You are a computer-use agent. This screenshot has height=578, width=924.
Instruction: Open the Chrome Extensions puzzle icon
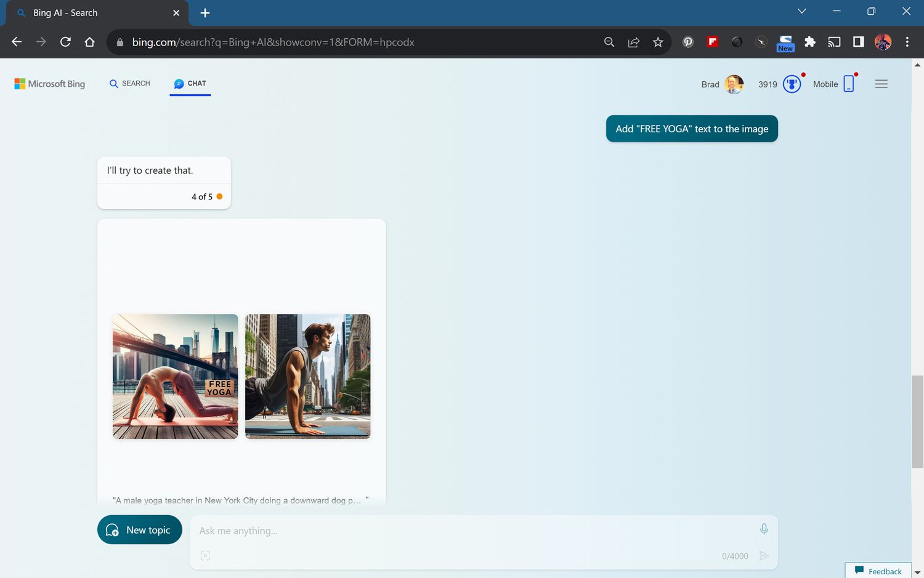(809, 42)
